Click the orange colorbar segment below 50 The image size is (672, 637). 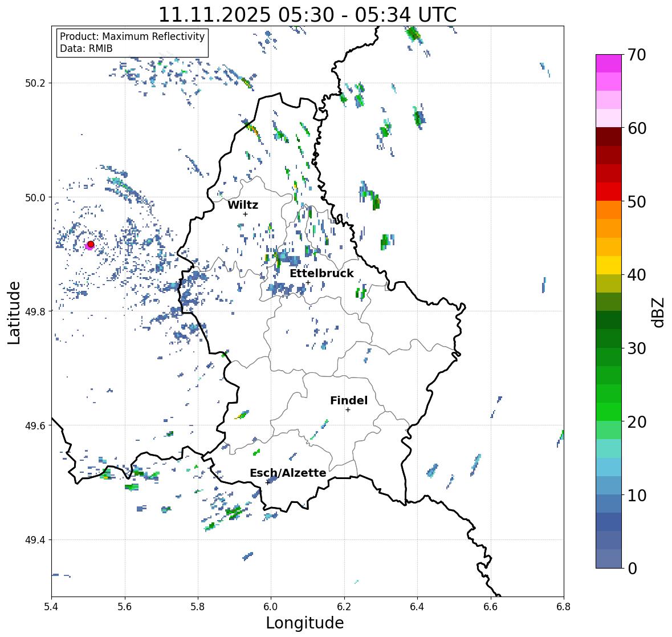[609, 210]
